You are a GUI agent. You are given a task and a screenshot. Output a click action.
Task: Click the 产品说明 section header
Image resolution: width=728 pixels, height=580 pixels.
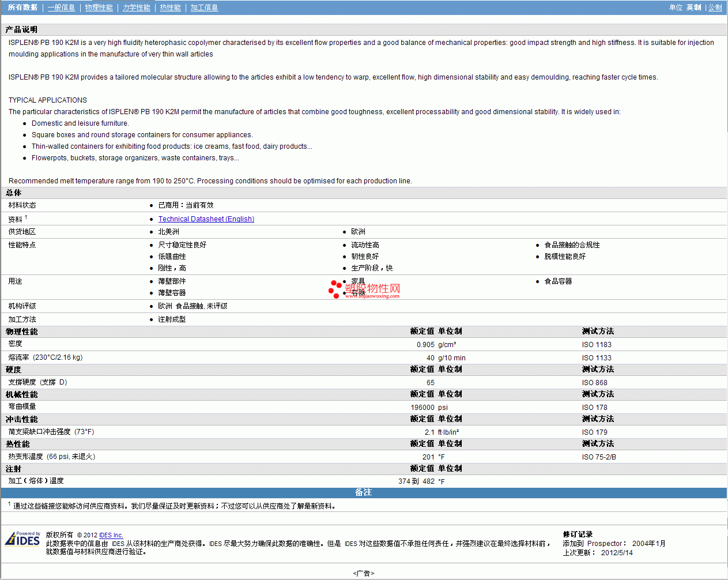pyautogui.click(x=21, y=29)
